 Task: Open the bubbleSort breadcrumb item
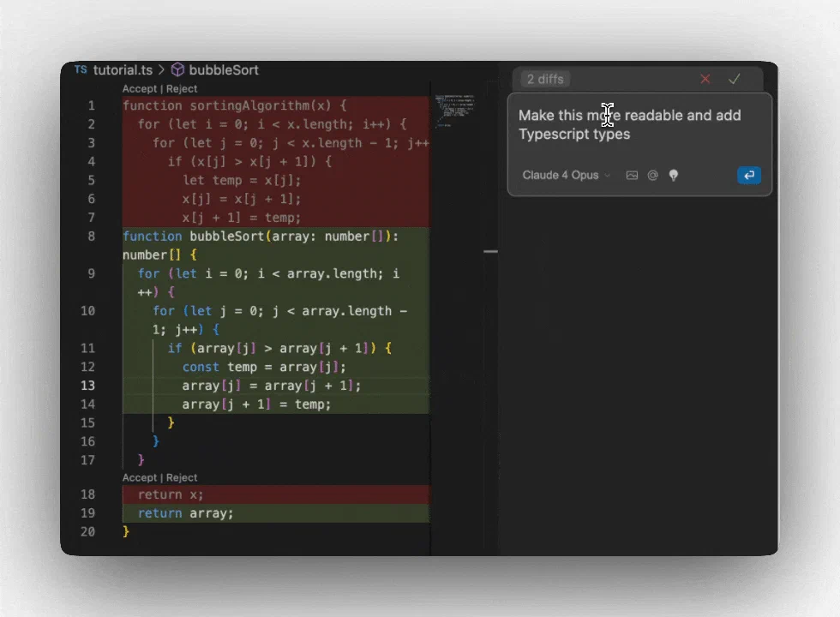pos(224,69)
